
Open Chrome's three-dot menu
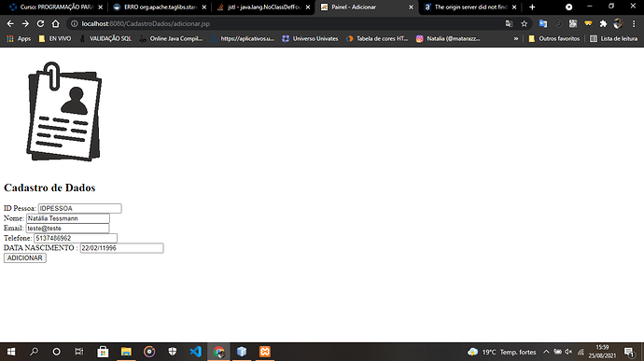pyautogui.click(x=634, y=24)
